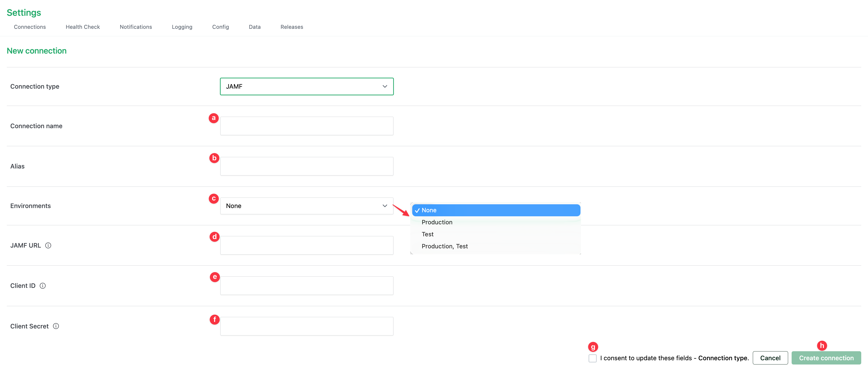Focus the Connection name input field
The width and height of the screenshot is (868, 369).
click(x=307, y=126)
